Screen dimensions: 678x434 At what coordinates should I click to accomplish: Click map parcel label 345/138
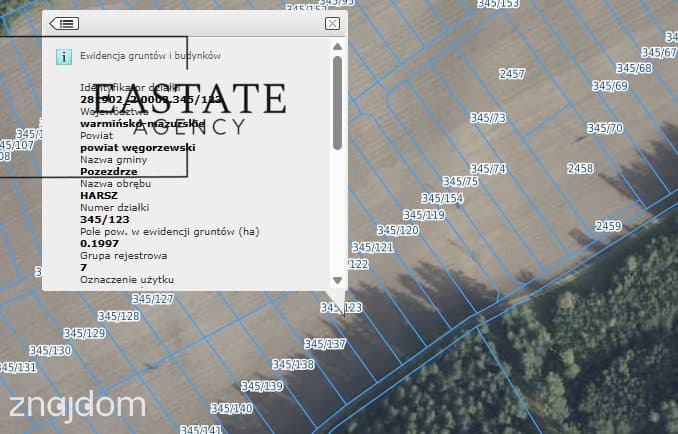point(293,364)
